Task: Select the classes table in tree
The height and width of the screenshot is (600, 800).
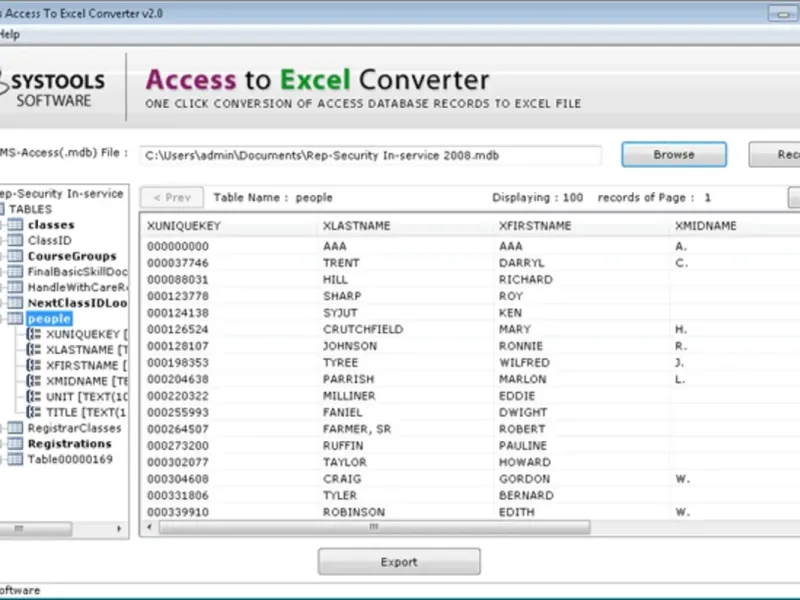Action: (x=51, y=224)
